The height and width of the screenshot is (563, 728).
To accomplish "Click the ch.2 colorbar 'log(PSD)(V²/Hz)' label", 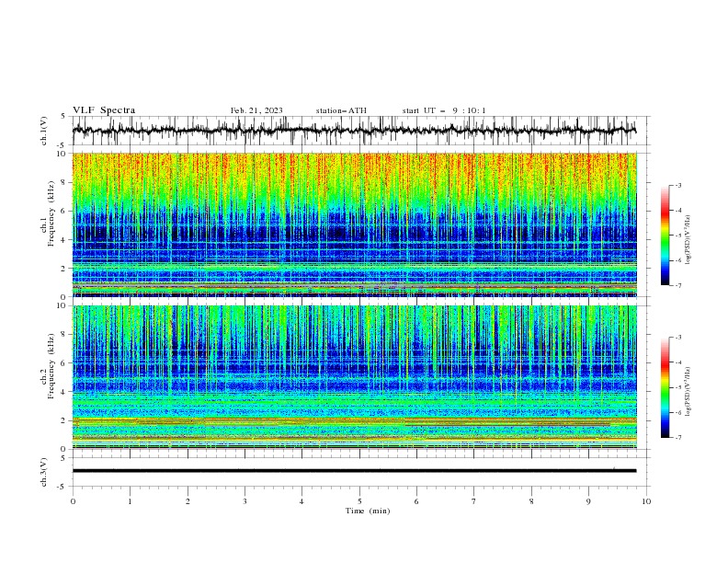I will click(688, 392).
